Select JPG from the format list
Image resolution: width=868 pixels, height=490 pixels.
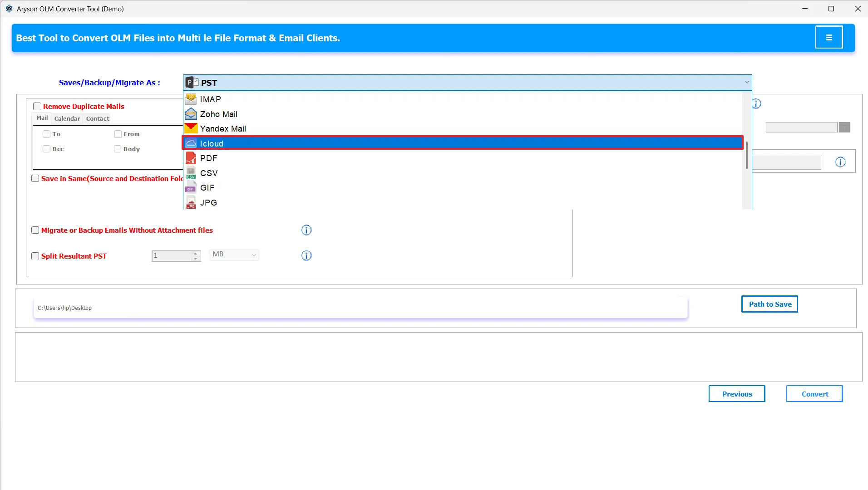208,202
